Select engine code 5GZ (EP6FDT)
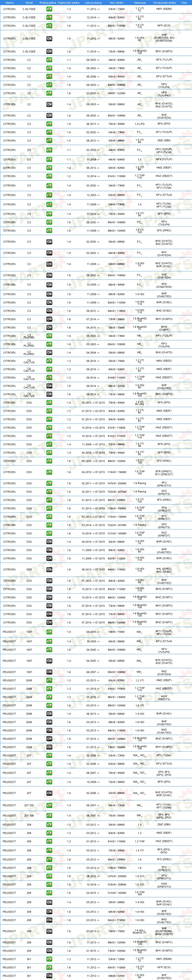The width and height of the screenshot is (192, 980). pos(164,534)
